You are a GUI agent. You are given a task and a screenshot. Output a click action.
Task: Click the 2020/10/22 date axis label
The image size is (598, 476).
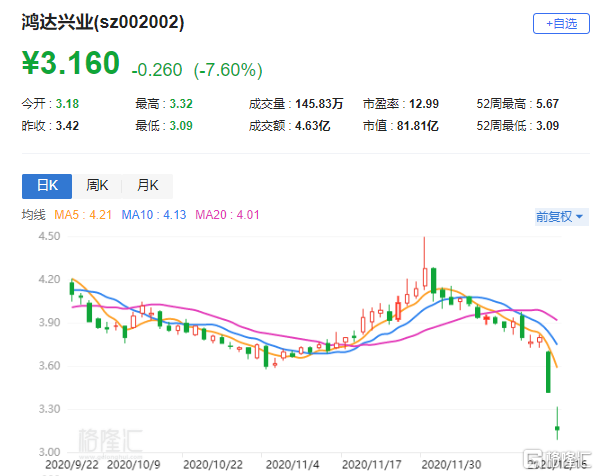(213, 465)
